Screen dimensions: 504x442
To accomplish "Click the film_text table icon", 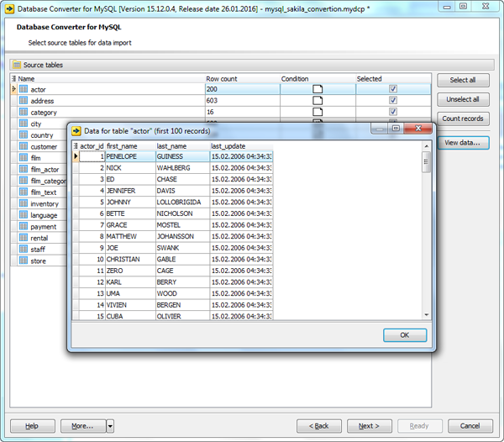I will pyautogui.click(x=24, y=192).
